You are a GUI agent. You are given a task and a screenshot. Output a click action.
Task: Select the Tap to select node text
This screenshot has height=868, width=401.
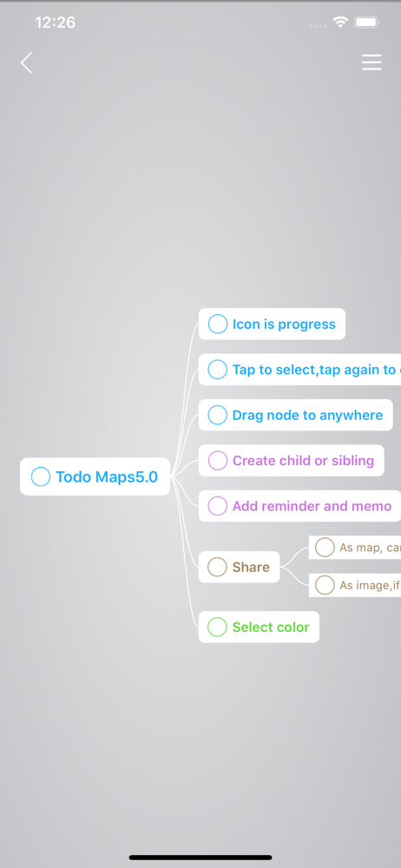coord(314,370)
